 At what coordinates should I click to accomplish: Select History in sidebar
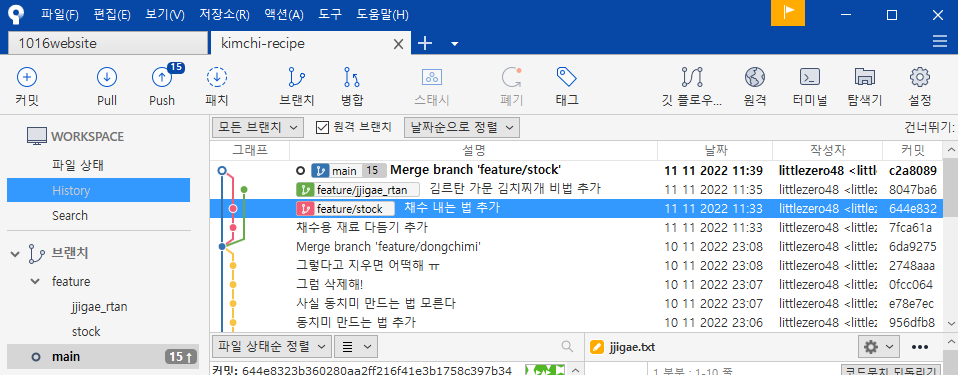pyautogui.click(x=98, y=191)
